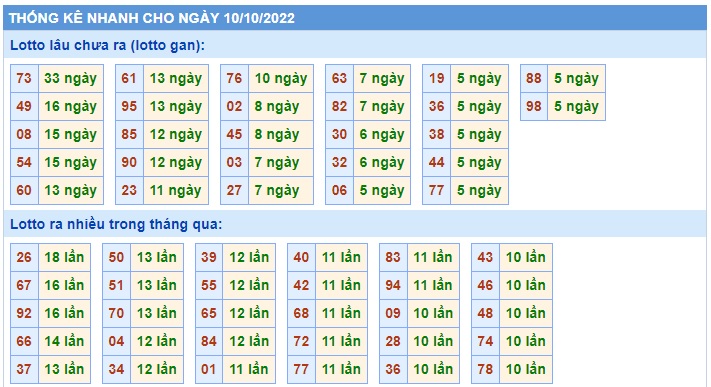Click lotto number 37
Screen dimensions: 711x387
(x=24, y=370)
